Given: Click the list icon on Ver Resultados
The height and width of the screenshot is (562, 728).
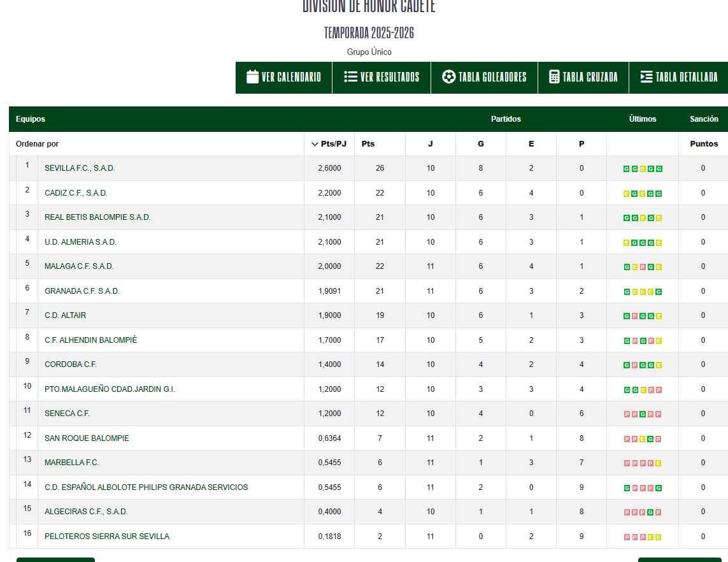Looking at the screenshot, I should 350,76.
